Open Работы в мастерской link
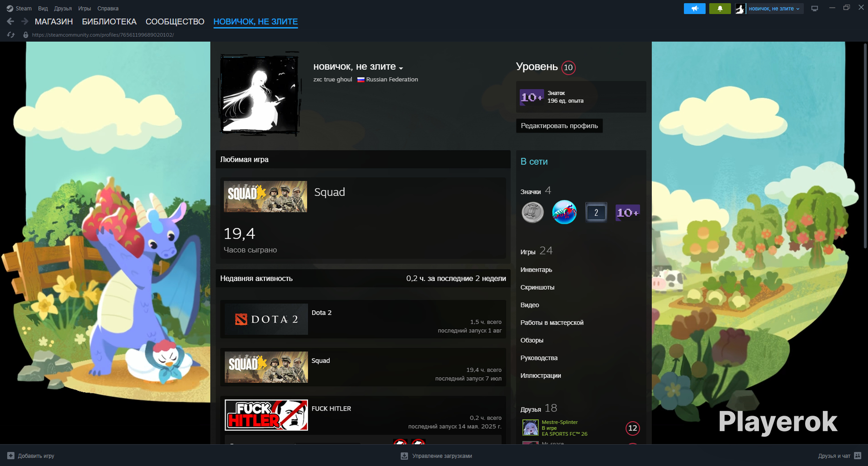Screen dimensions: 868x466 pos(552,322)
